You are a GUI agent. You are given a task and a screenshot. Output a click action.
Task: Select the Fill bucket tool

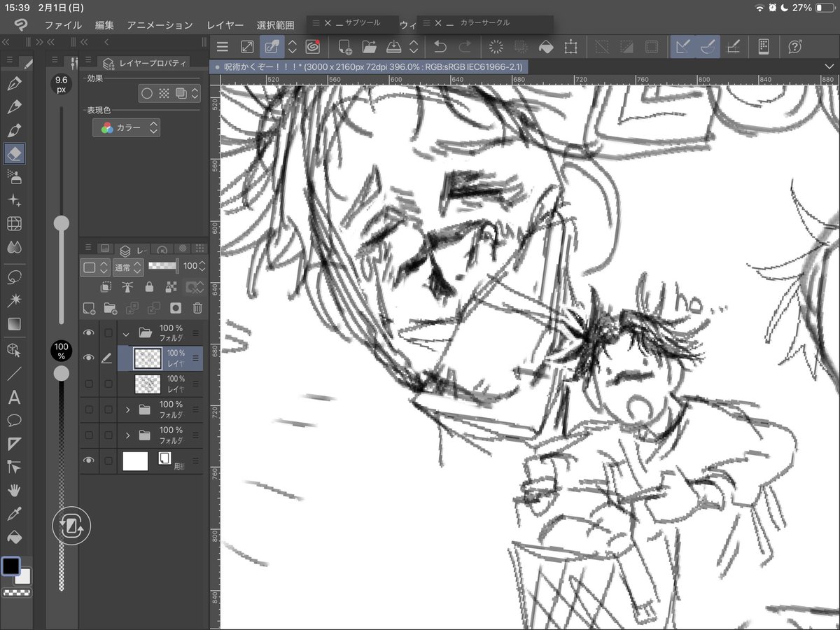point(14,537)
